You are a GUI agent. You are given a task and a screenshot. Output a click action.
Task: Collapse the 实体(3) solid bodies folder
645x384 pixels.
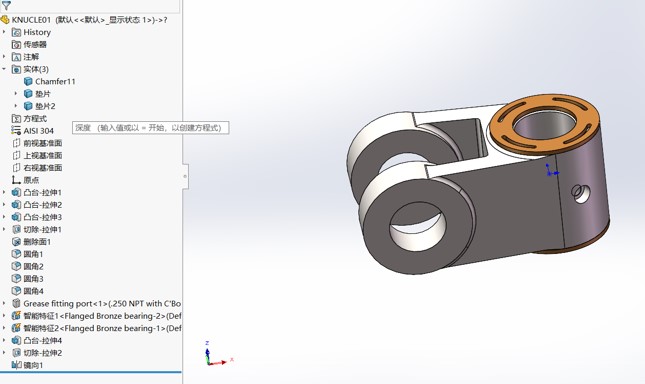click(4, 69)
